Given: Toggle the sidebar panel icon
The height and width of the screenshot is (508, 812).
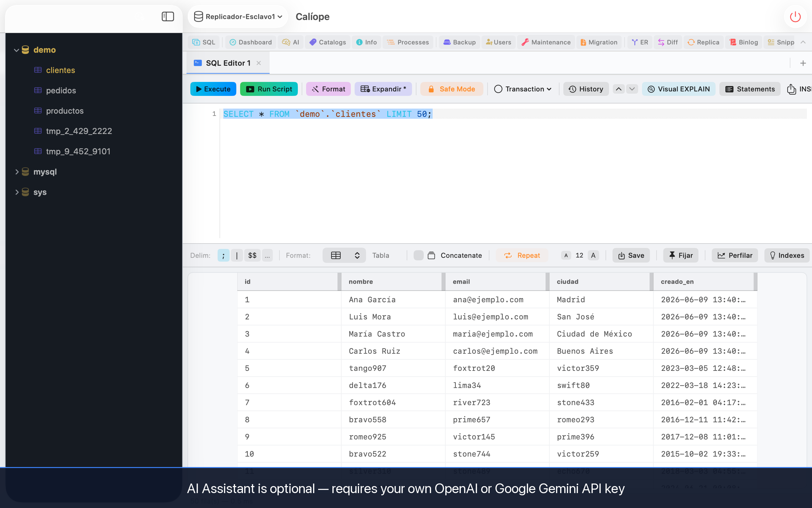Looking at the screenshot, I should (x=168, y=17).
